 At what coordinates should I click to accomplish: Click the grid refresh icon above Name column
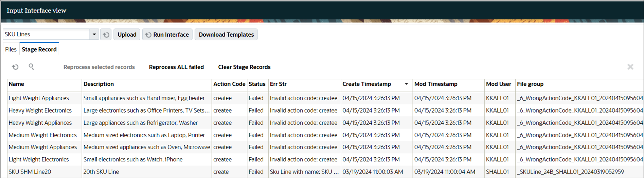15,67
